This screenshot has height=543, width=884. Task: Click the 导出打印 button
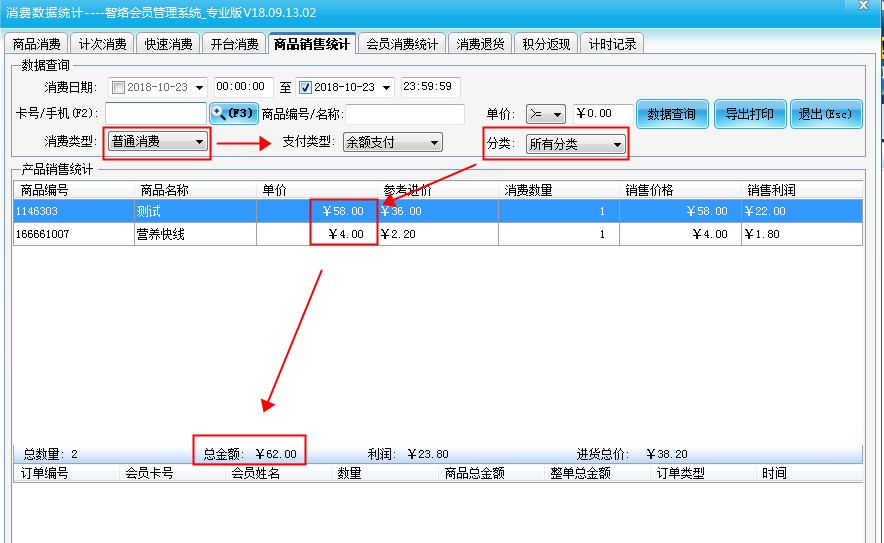[749, 114]
